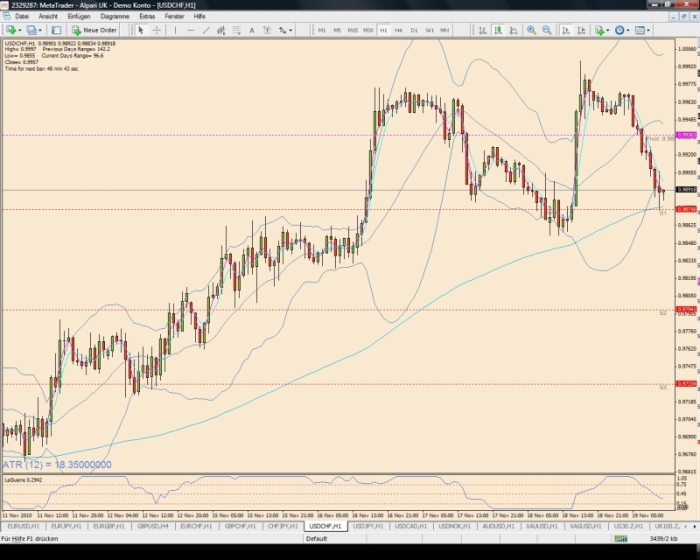Zoom in on the chart
Screen dimensions: 700x560
point(531,30)
